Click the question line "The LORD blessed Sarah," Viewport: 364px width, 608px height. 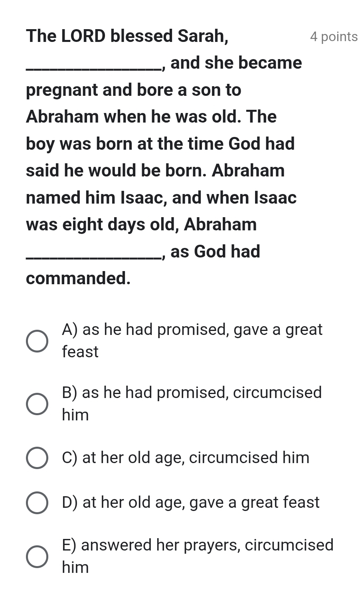tap(127, 36)
